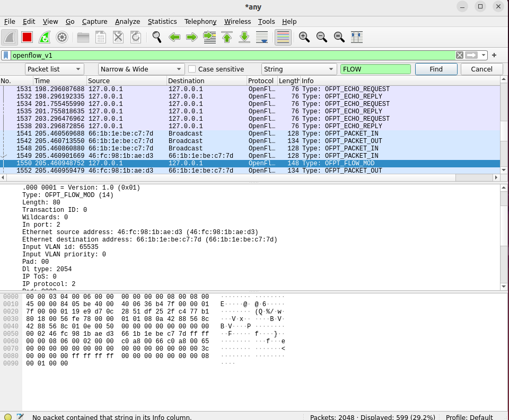The height and width of the screenshot is (420, 509).
Task: Toggle auto scroll during live capture
Action: click(262, 37)
